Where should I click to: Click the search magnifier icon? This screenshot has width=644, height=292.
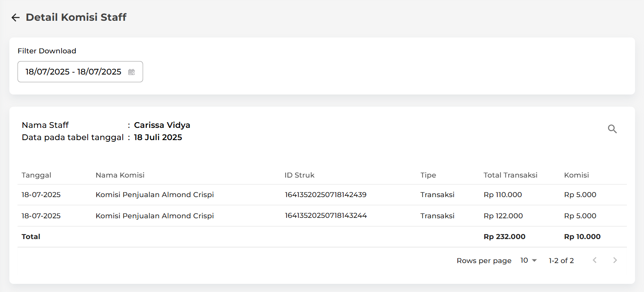coord(612,129)
